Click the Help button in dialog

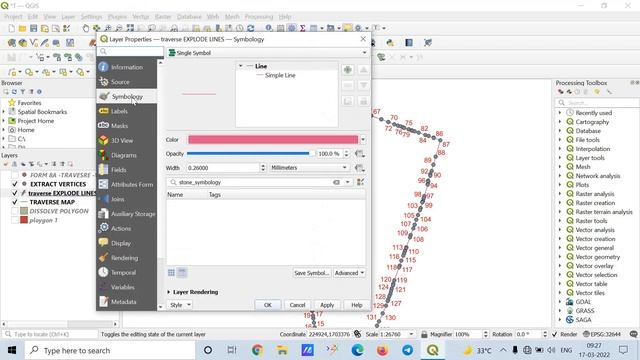(x=357, y=305)
